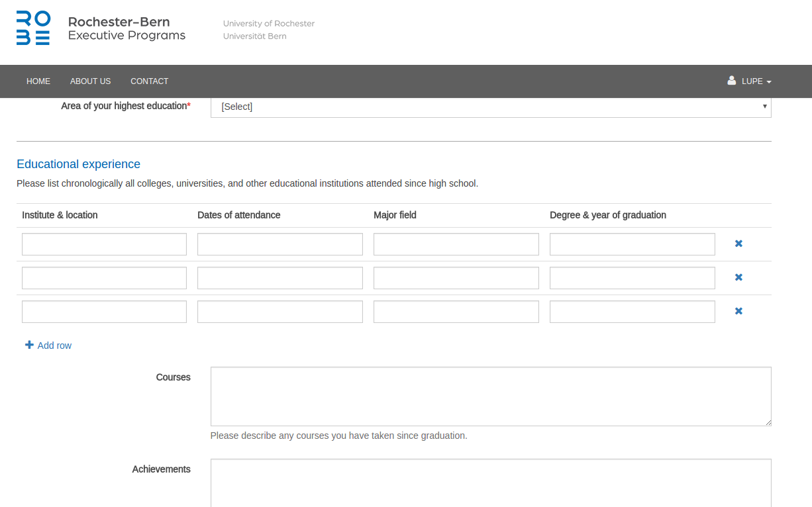Open the LUPE user dropdown menu

coord(750,81)
